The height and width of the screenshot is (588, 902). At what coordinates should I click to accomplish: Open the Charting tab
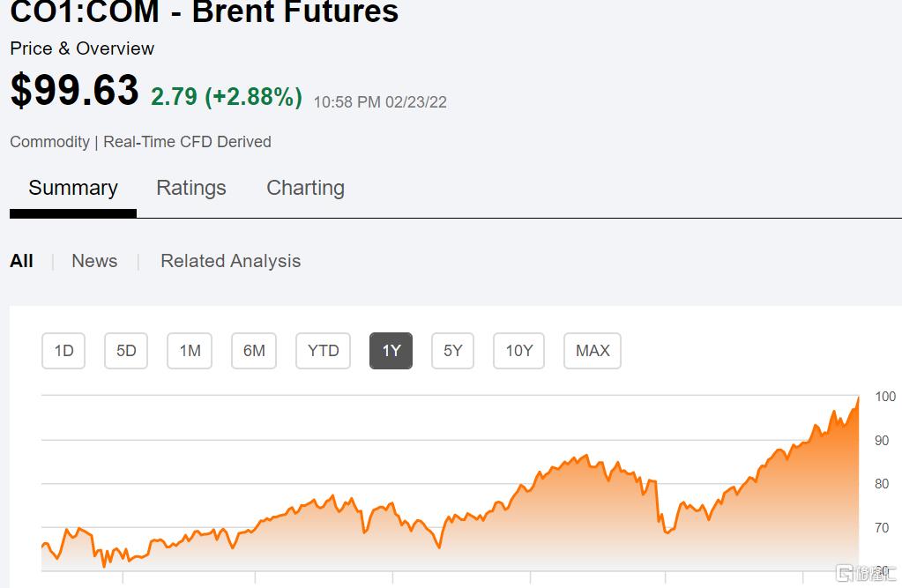(305, 188)
